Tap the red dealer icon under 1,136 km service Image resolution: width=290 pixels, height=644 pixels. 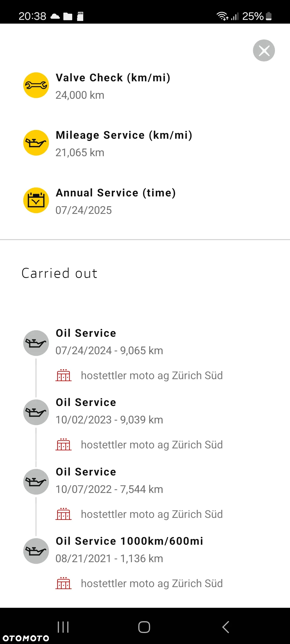tap(64, 583)
